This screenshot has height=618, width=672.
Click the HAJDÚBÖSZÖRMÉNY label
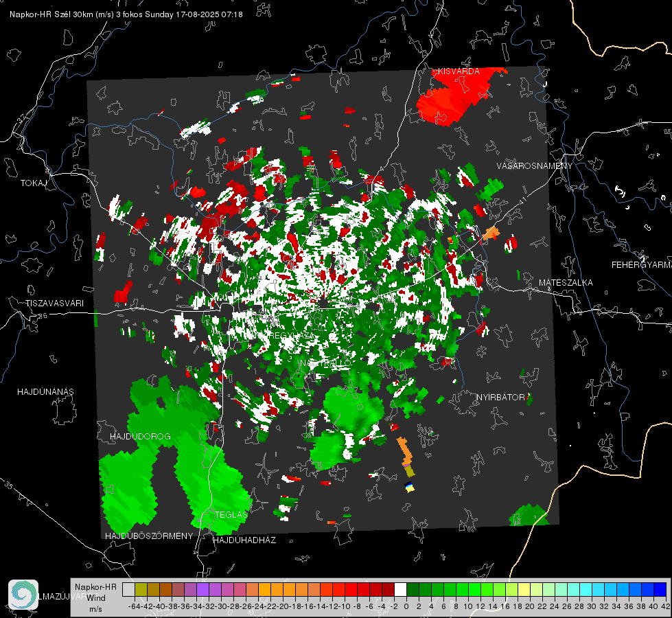click(149, 536)
